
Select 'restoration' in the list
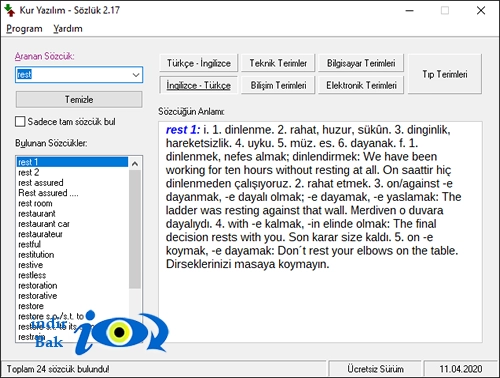pos(72,285)
